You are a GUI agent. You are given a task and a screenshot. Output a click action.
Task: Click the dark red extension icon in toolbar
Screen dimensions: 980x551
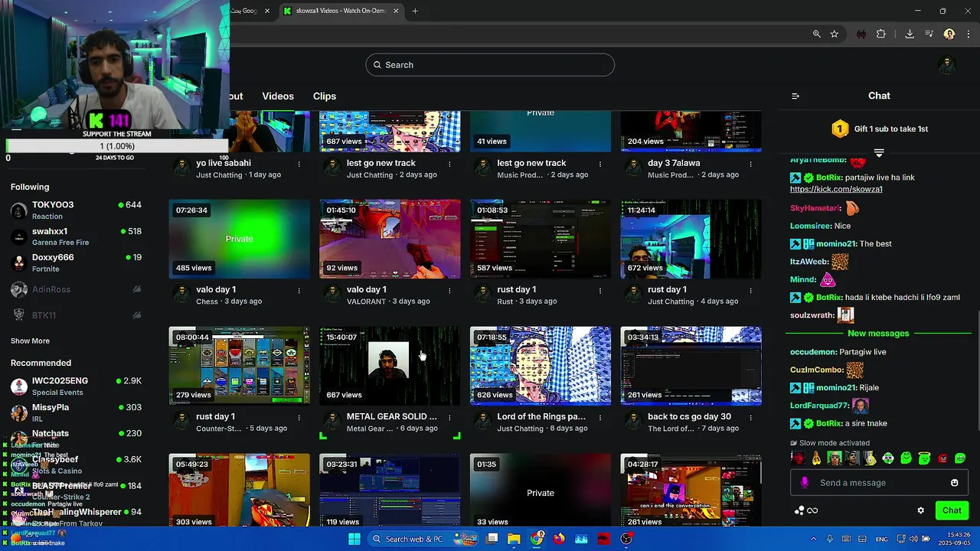861,34
